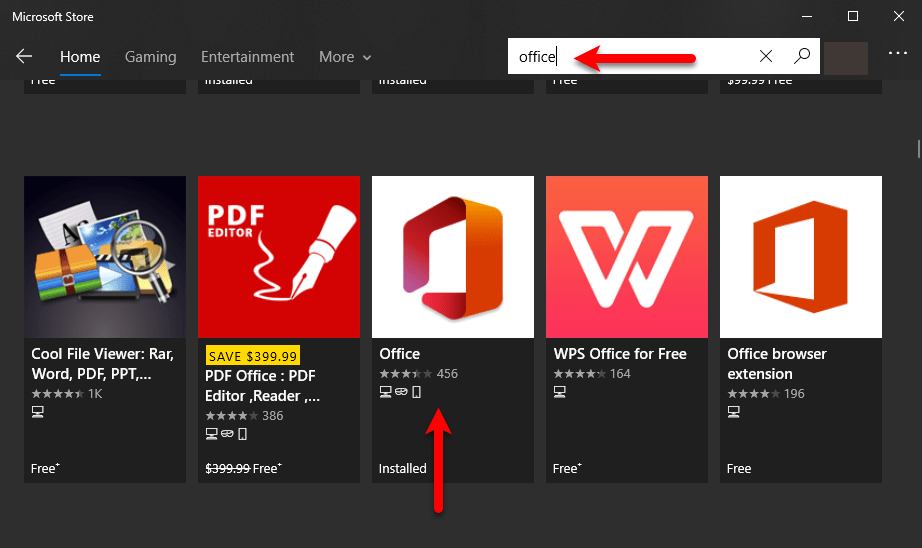Click PC device icon under PDF Office
This screenshot has height=548, width=922.
[x=212, y=434]
